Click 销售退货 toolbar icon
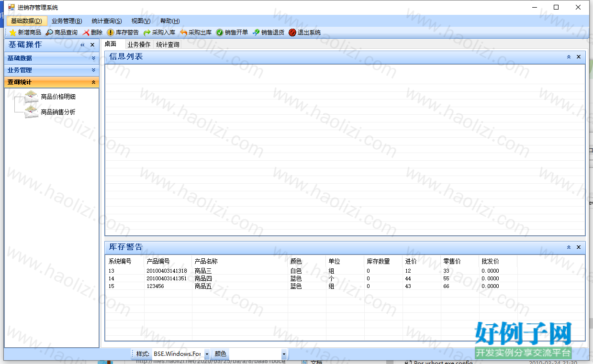This screenshot has width=593, height=364. coord(256,33)
